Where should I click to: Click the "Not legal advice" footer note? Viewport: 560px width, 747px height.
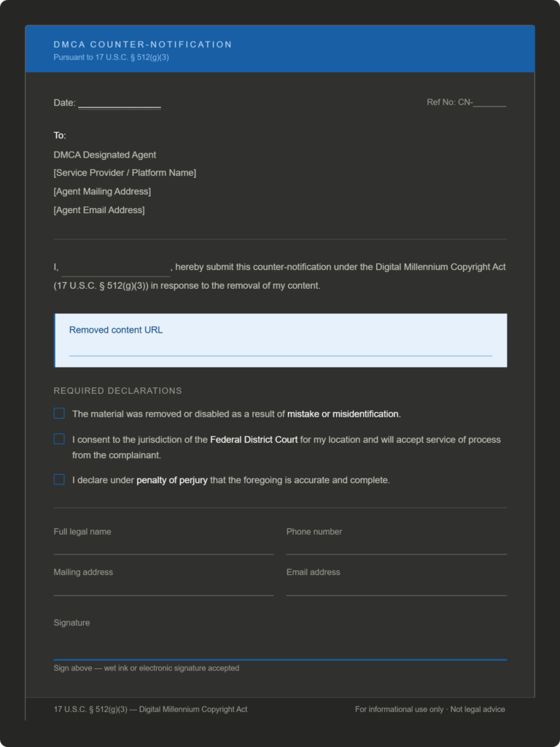[x=478, y=709]
